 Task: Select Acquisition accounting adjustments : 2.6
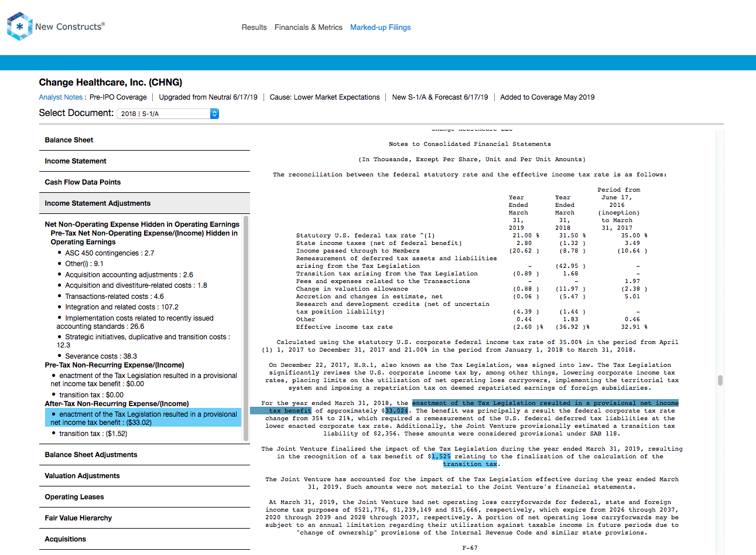(129, 275)
